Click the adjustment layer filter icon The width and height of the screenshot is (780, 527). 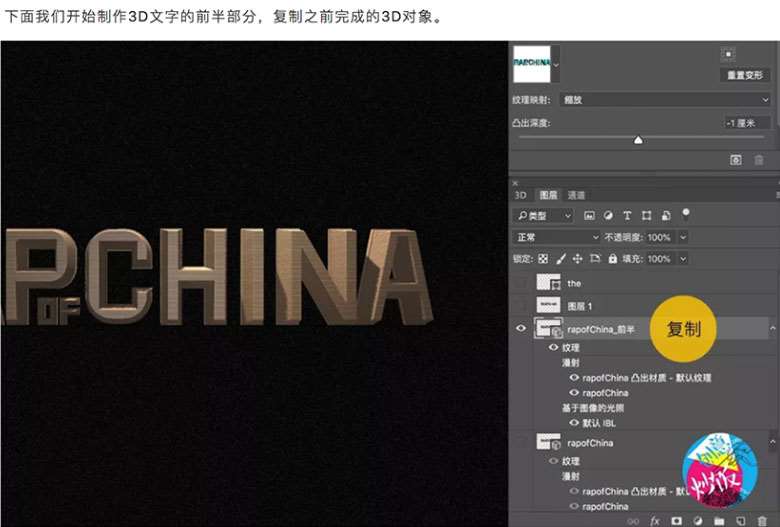pyautogui.click(x=609, y=215)
